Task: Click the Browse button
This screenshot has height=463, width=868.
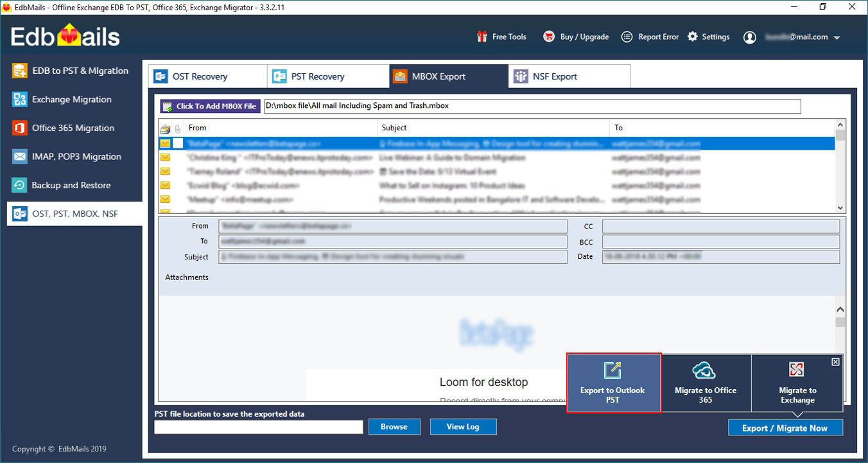Action: point(394,426)
